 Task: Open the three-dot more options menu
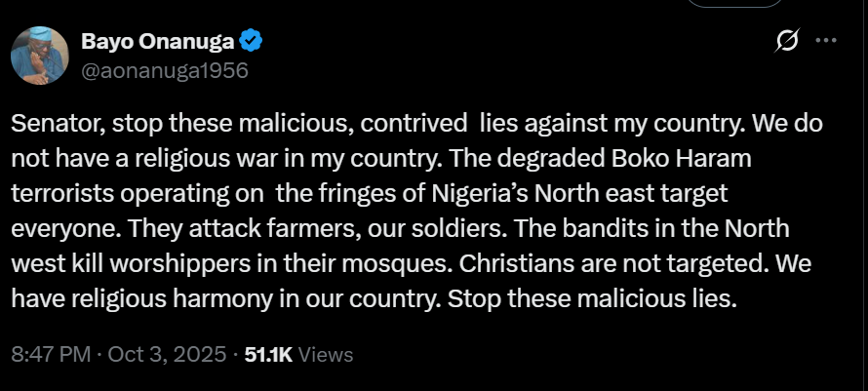pos(826,41)
